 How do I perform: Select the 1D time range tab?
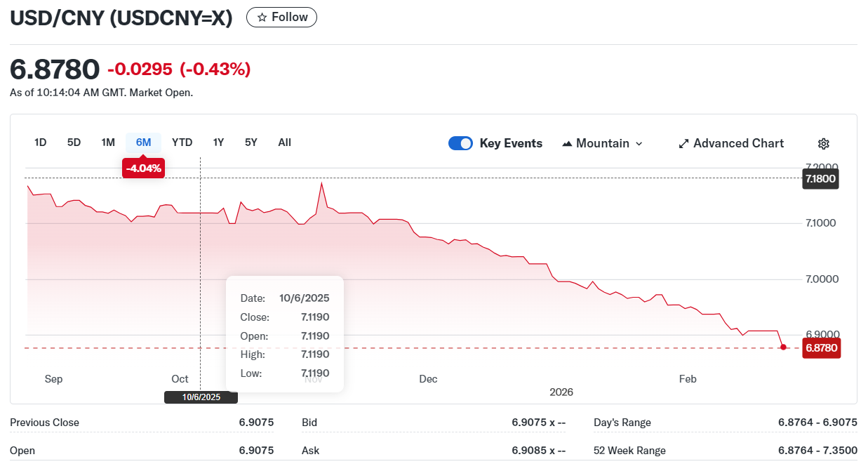pyautogui.click(x=41, y=142)
